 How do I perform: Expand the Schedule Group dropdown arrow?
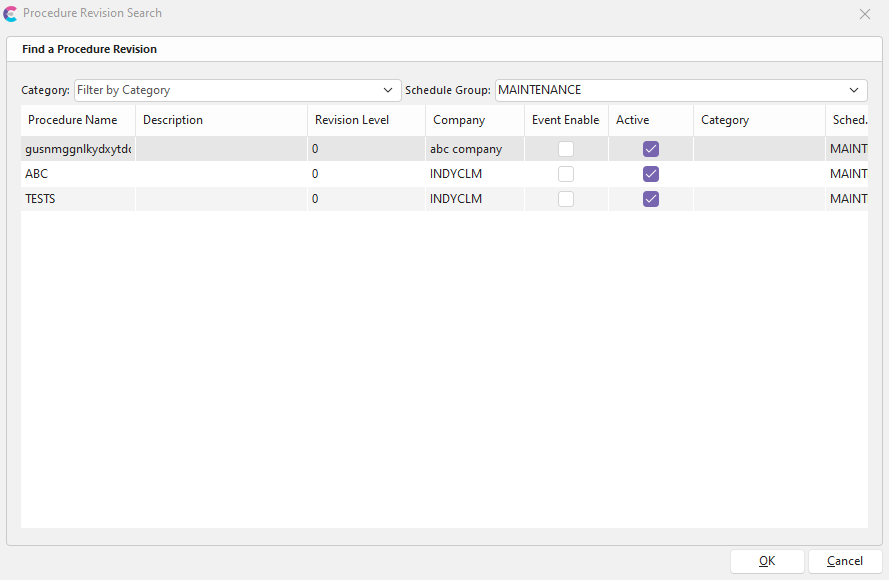[855, 90]
